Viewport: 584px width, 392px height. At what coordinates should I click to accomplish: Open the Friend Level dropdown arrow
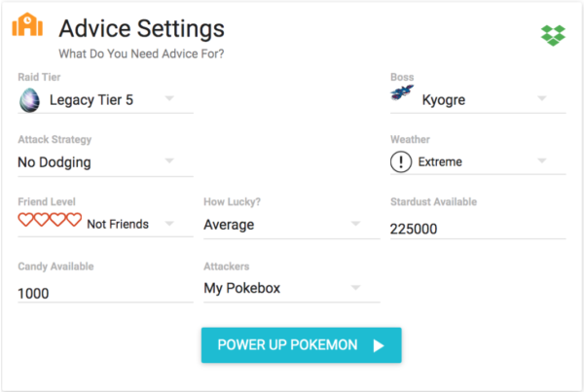pyautogui.click(x=169, y=224)
